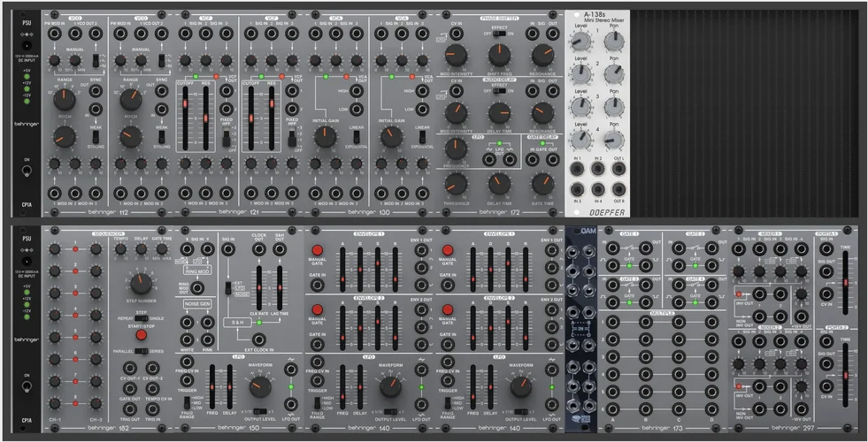This screenshot has width=868, height=442.
Task: Flip the lower rack PSU power switch
Action: [x=26, y=386]
